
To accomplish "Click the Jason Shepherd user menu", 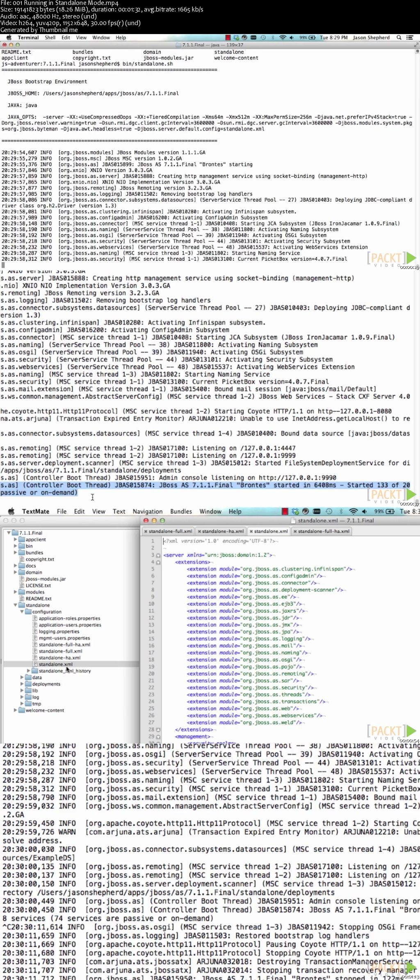I will [371, 37].
